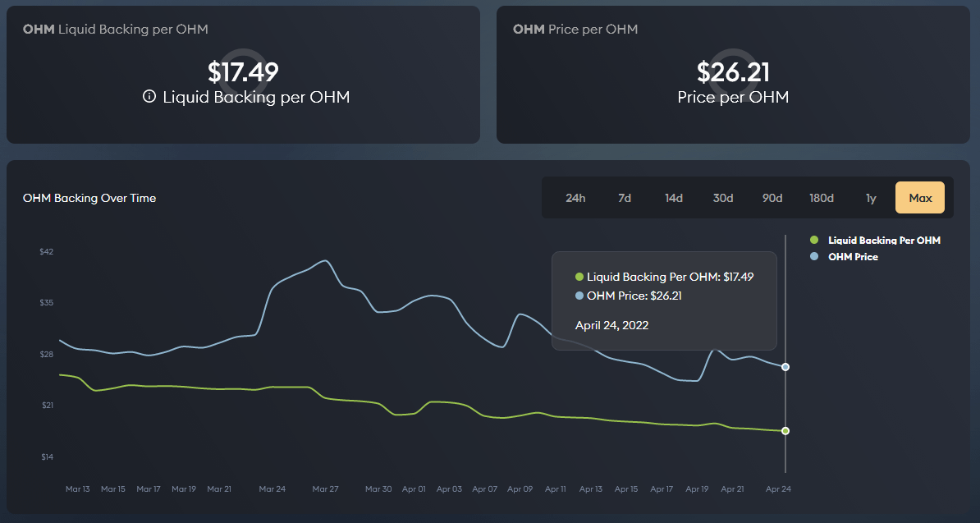The height and width of the screenshot is (523, 980).
Task: Click the green Liquid Backing Per OHM legend dot
Action: tap(814, 241)
